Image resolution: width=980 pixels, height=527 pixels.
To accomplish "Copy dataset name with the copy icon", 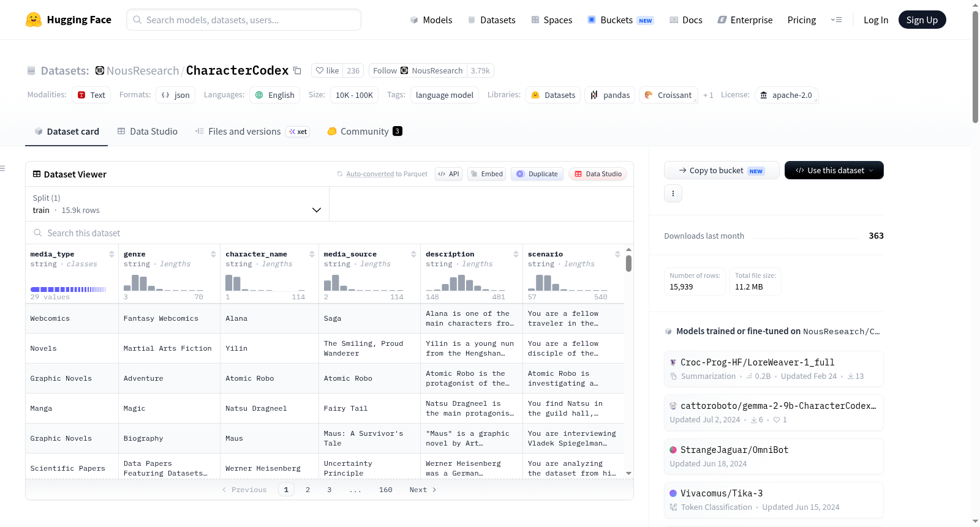I will coord(297,70).
